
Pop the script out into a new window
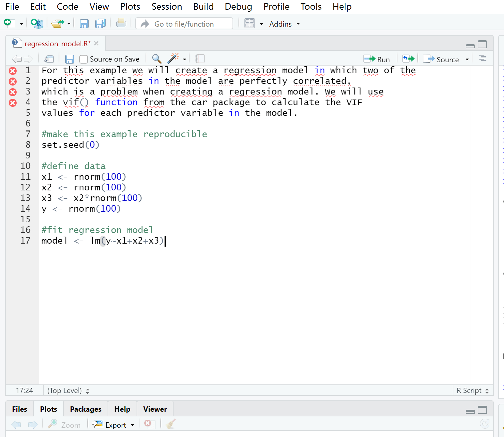tap(48, 59)
